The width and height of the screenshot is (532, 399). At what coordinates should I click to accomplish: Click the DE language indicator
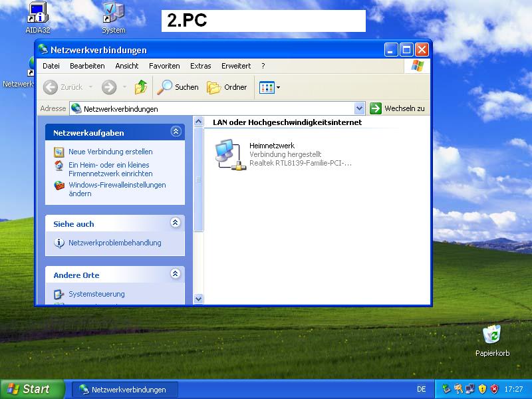tap(422, 389)
